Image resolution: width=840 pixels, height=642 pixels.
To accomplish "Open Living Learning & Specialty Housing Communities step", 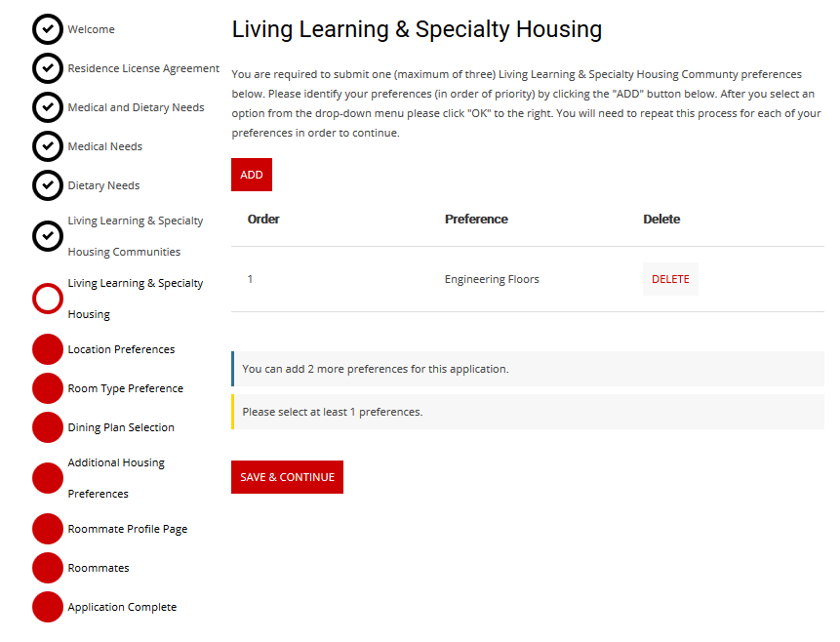I will pyautogui.click(x=135, y=236).
